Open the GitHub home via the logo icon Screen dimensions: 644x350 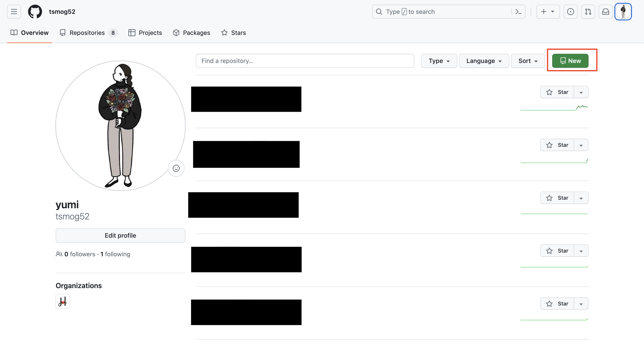coord(35,11)
